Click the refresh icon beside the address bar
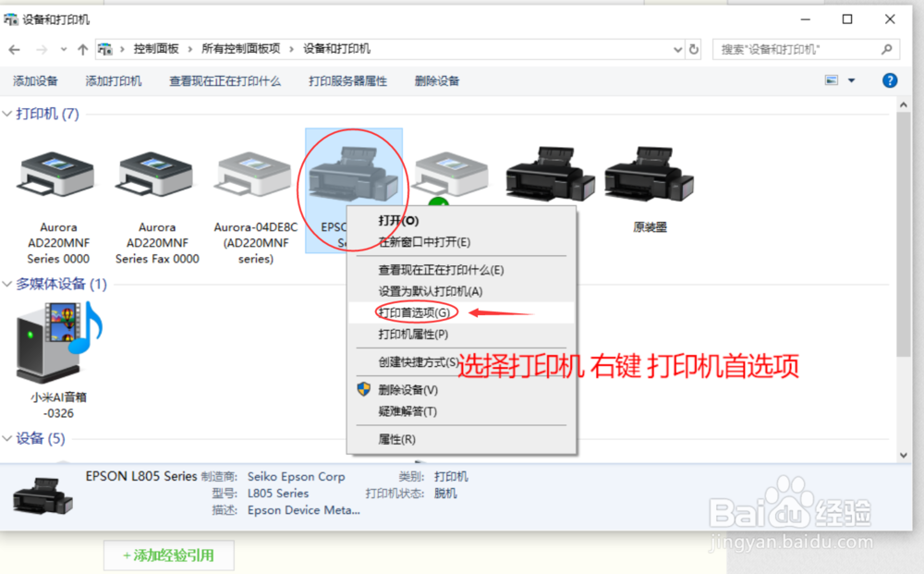924x574 pixels. tap(694, 49)
